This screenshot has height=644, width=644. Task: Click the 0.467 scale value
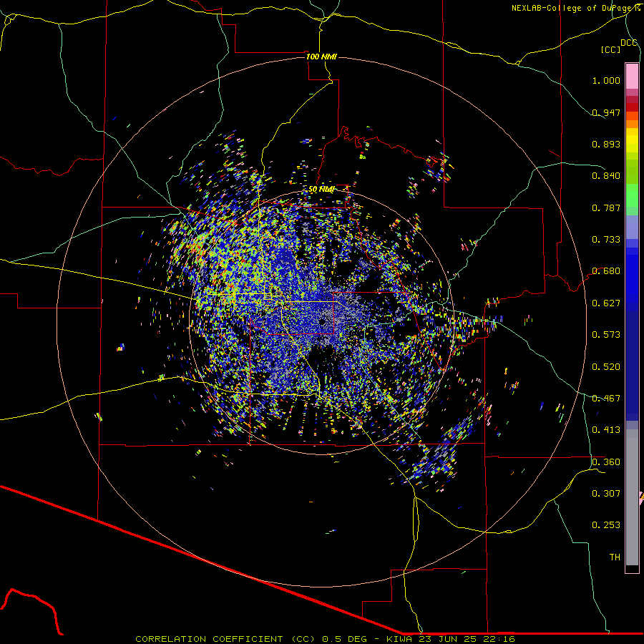coord(606,399)
